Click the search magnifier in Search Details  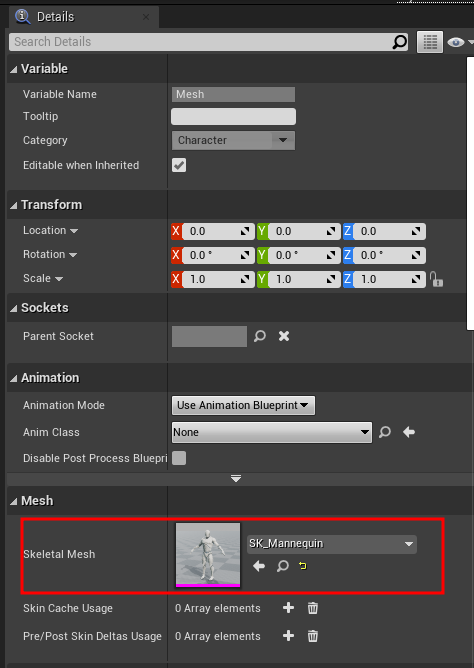[x=399, y=42]
